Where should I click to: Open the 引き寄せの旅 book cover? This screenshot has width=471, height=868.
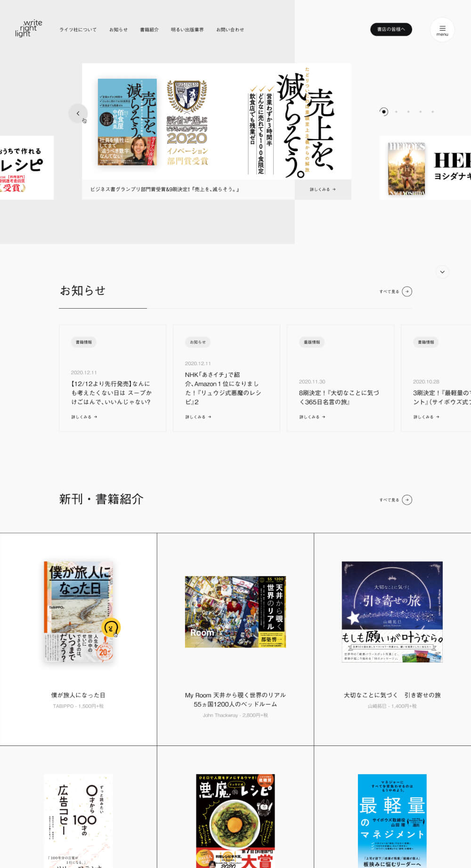(x=392, y=612)
